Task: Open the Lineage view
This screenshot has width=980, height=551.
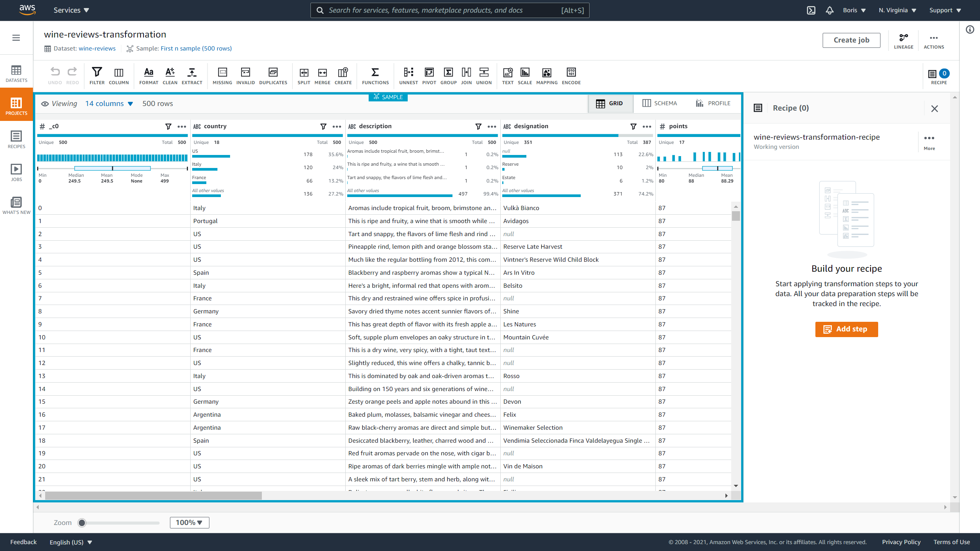Action: click(x=903, y=41)
